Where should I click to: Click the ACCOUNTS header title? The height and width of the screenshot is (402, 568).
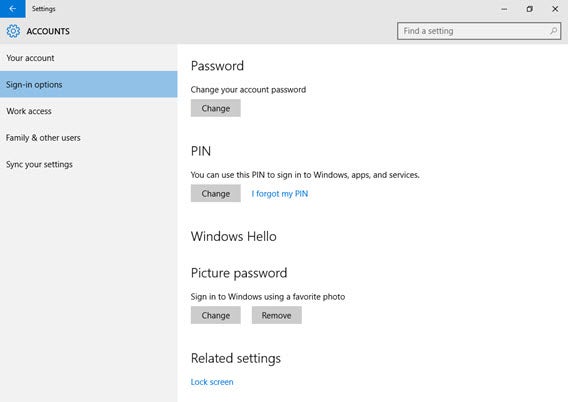coord(48,32)
